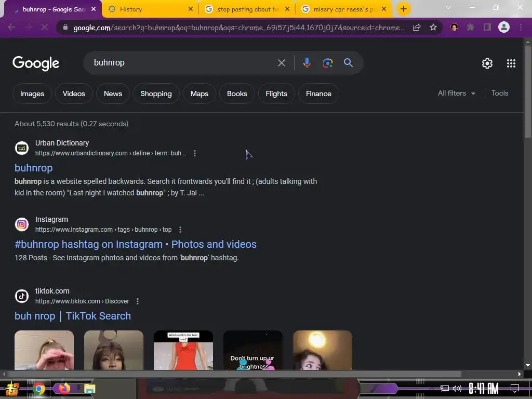Open the Chrome profile avatar

tap(504, 27)
